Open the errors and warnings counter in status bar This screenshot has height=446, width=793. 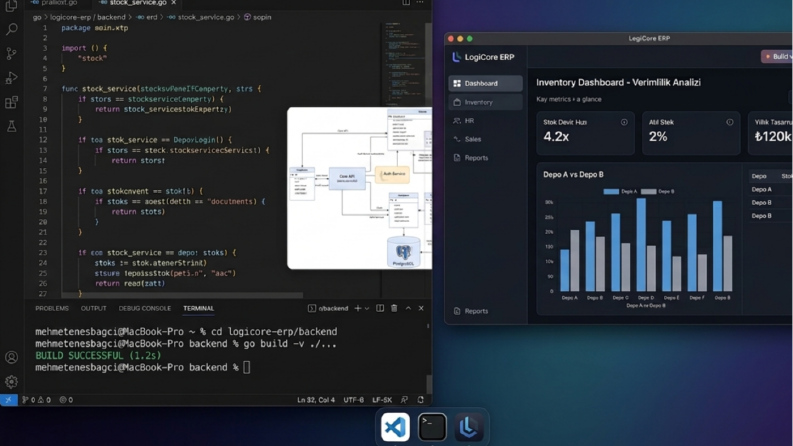[36, 399]
